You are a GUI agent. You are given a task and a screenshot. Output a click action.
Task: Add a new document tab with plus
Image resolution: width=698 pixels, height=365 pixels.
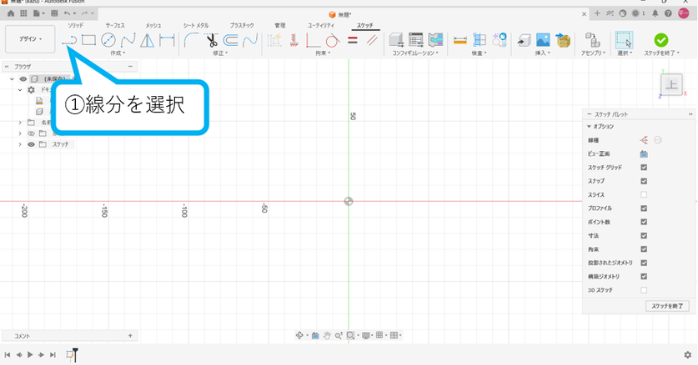pos(597,13)
